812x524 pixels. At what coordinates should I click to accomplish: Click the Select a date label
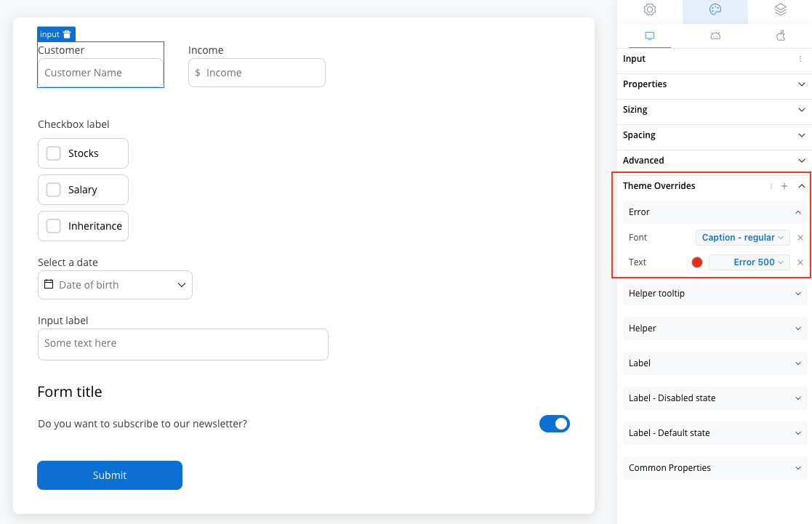pos(68,262)
